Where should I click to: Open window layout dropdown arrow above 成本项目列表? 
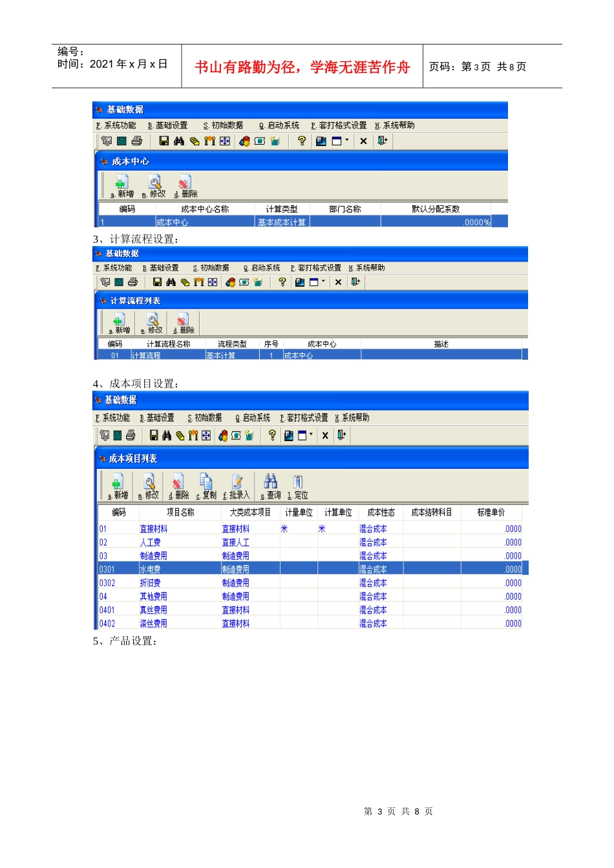(312, 435)
